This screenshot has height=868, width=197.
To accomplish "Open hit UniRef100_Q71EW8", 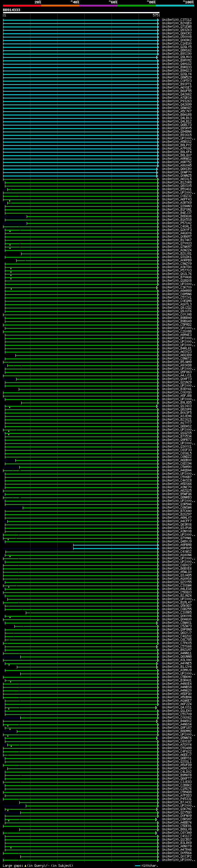I will 177,26.
